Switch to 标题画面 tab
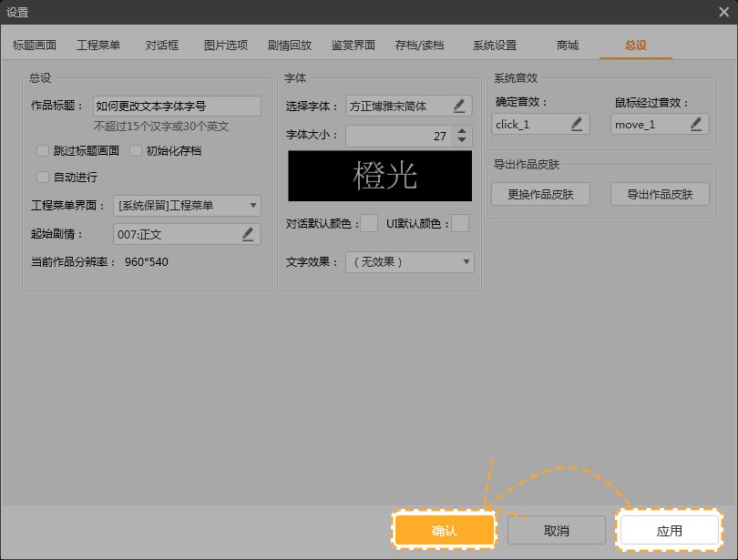The image size is (738, 560). (x=35, y=45)
